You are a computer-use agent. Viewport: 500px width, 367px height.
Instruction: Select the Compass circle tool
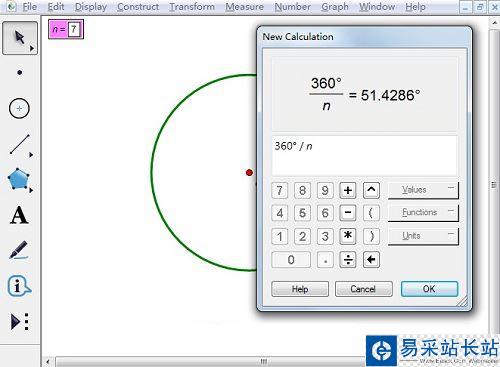pyautogui.click(x=19, y=108)
